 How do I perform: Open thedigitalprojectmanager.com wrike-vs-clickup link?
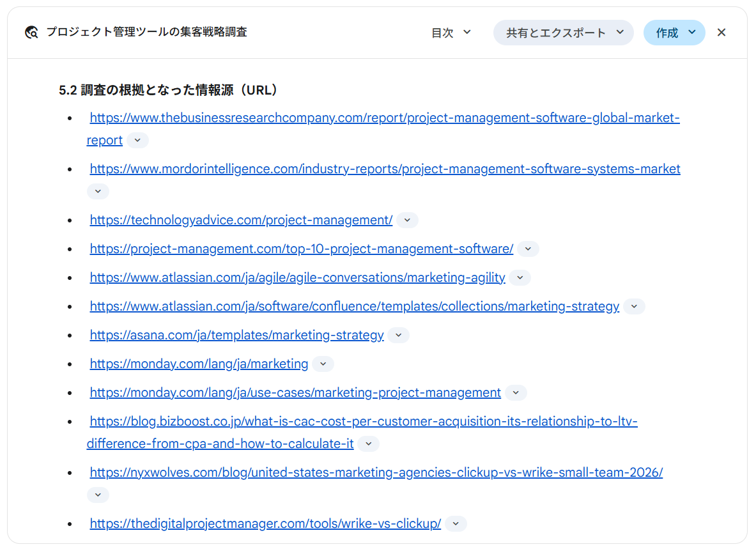[265, 523]
